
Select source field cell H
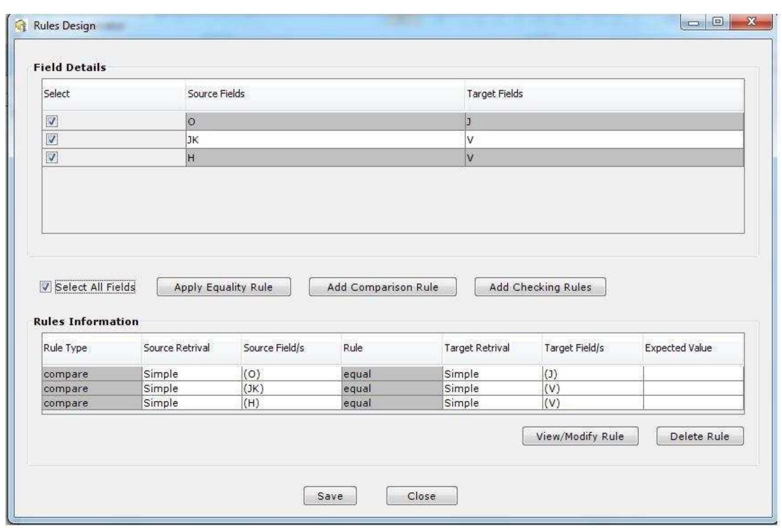click(x=325, y=158)
